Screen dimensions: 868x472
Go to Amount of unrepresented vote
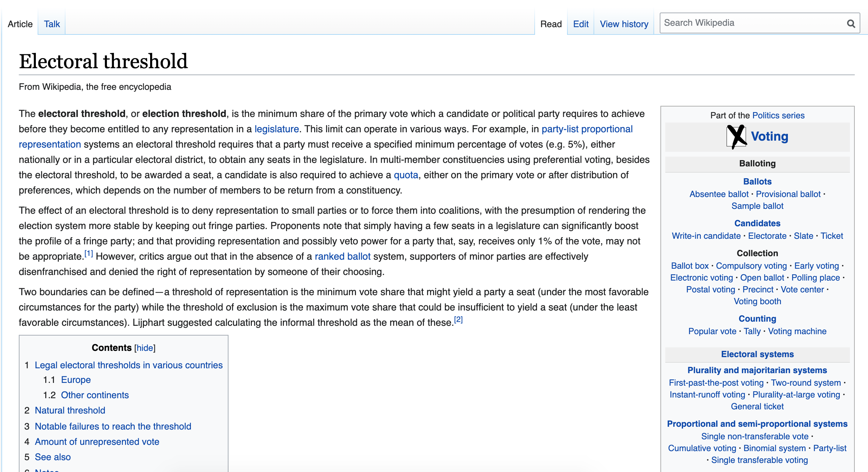[97, 442]
